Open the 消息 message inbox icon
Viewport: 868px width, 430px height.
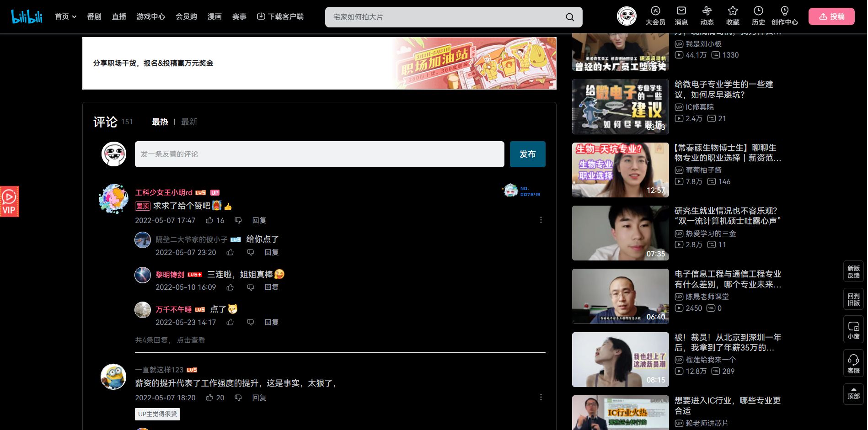pos(681,11)
